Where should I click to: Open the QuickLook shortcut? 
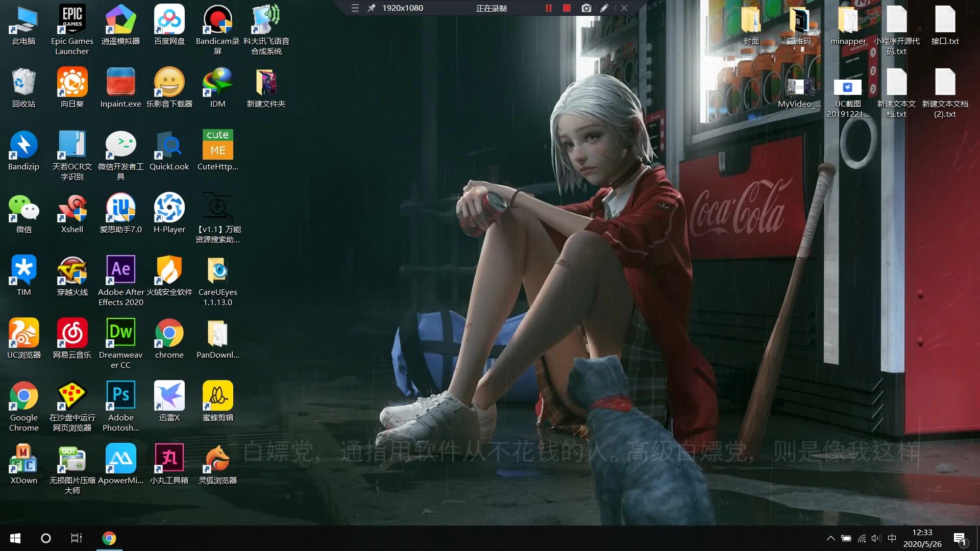pyautogui.click(x=169, y=151)
